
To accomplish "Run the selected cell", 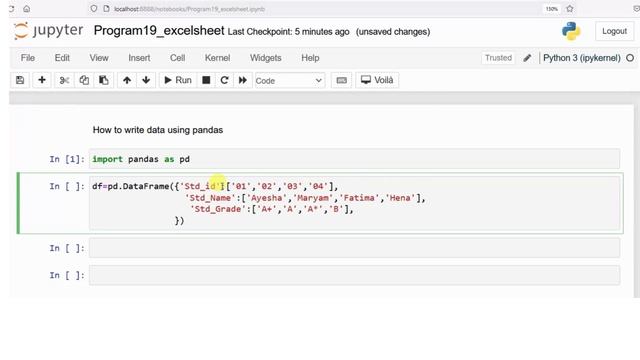I will pos(178,80).
